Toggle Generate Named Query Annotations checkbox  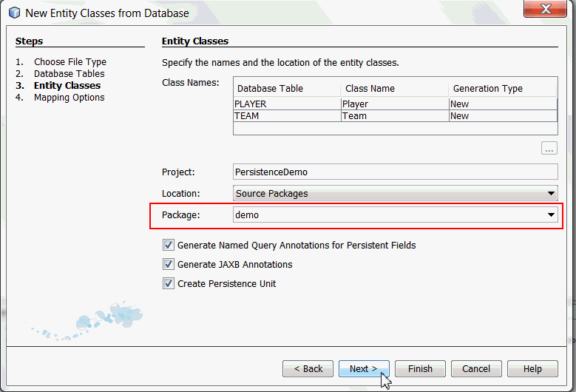169,245
